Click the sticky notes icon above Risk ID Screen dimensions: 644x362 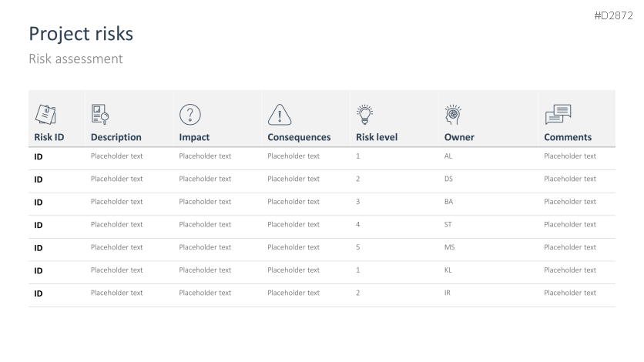[46, 114]
